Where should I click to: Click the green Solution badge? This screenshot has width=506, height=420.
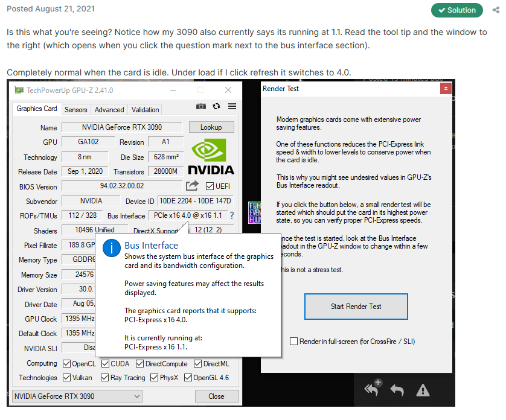[457, 10]
